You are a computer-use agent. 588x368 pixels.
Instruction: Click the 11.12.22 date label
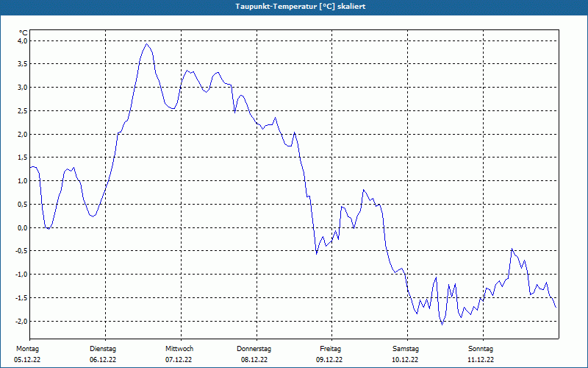481,360
